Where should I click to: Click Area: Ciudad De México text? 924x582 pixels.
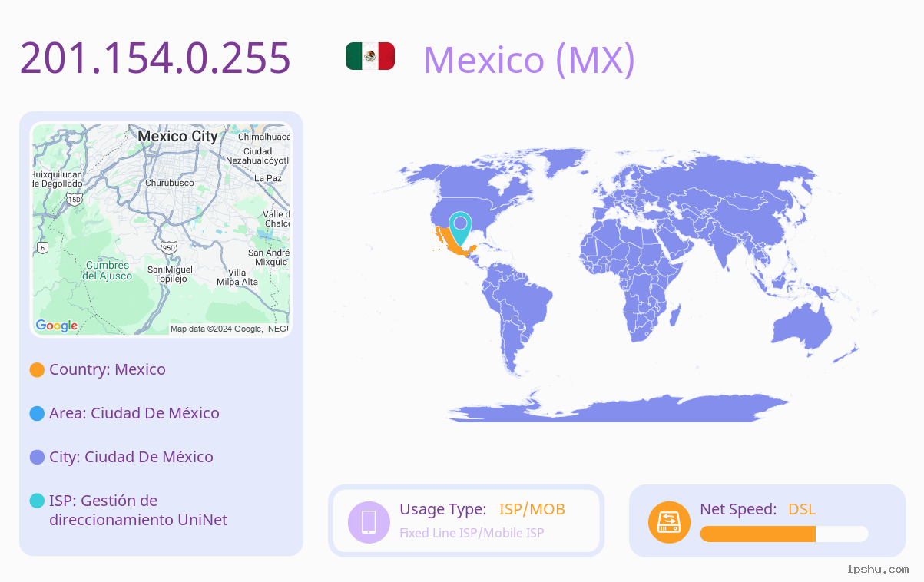point(134,413)
